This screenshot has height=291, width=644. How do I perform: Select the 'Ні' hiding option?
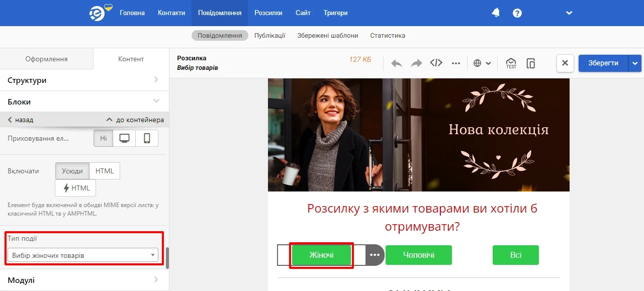[103, 138]
